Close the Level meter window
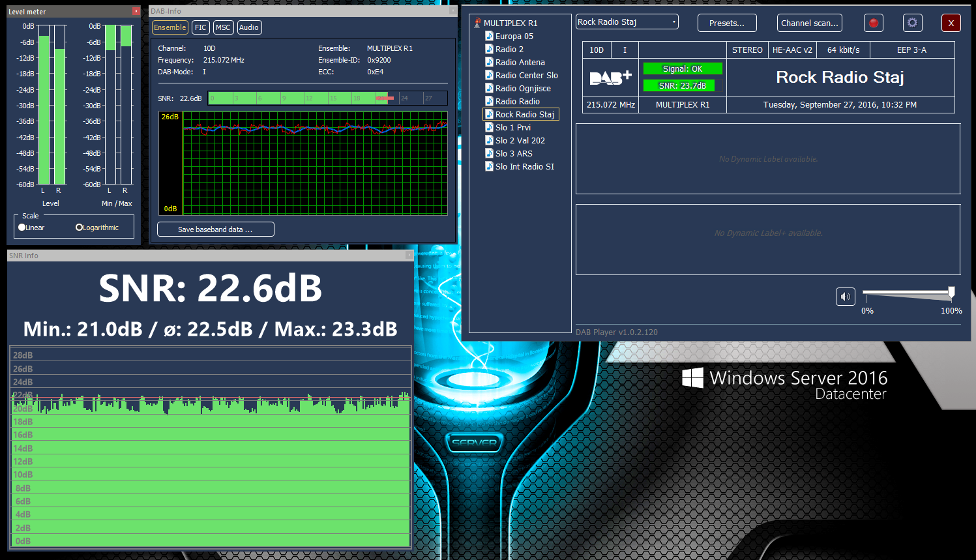 point(136,11)
